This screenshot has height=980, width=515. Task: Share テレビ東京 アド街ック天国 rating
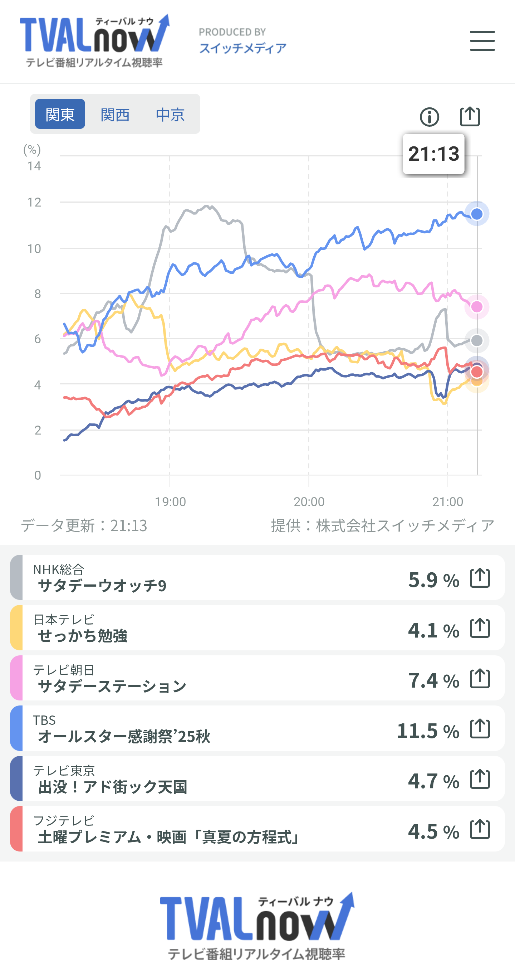pyautogui.click(x=480, y=779)
